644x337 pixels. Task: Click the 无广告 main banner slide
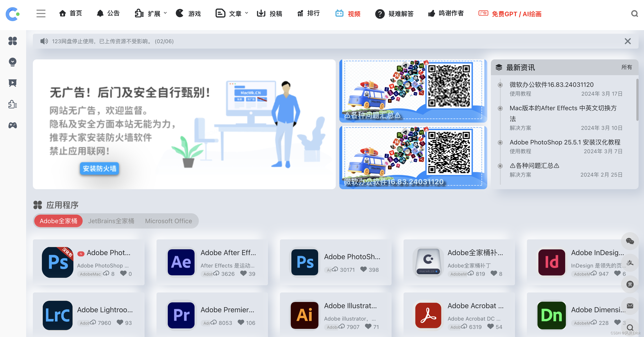point(184,124)
